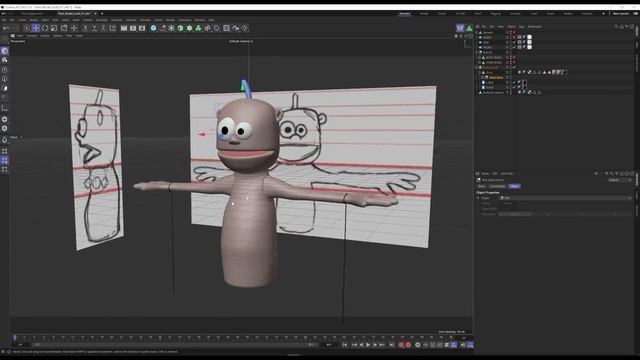Open Mode menu in Attribute Manager

click(x=485, y=173)
